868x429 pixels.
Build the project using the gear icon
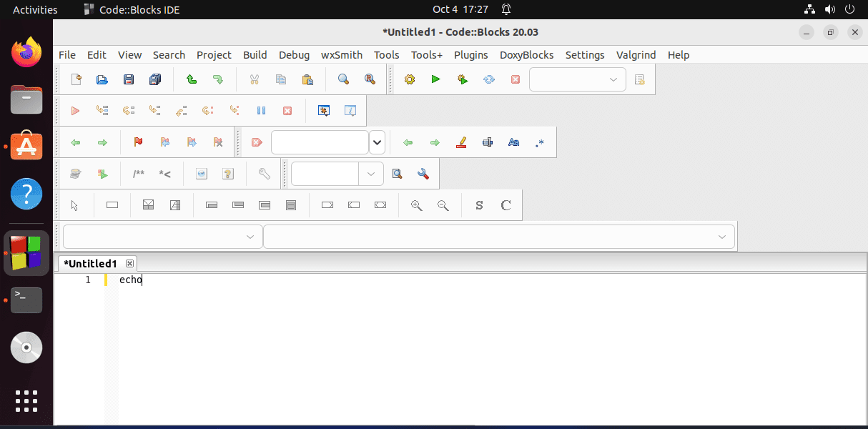point(409,79)
